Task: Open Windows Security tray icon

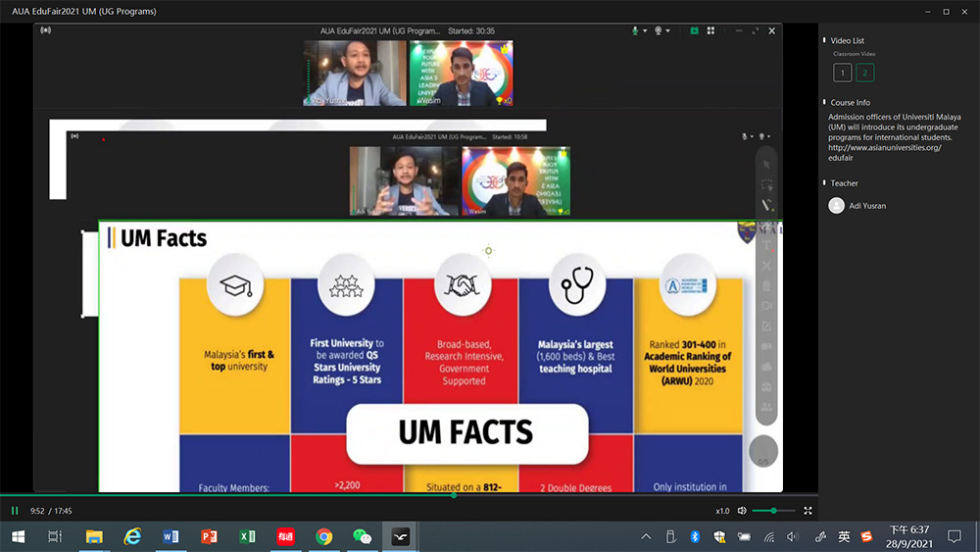Action: (x=719, y=536)
